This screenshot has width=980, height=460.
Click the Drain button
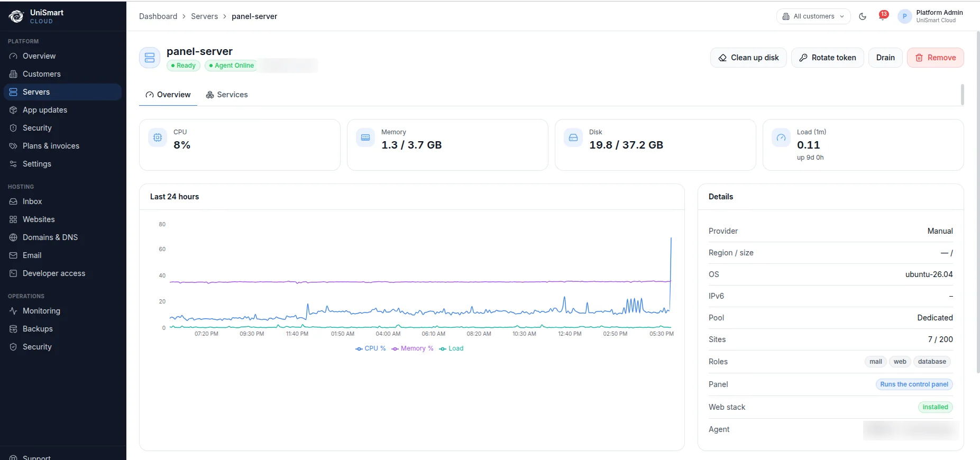coord(885,58)
